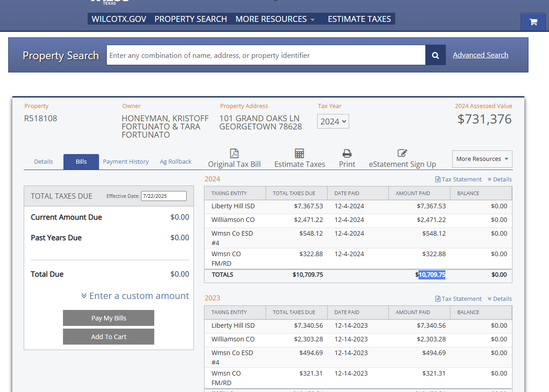The width and height of the screenshot is (549, 392).
Task: Open the Original Tax Bill PDF icon
Action: click(234, 154)
